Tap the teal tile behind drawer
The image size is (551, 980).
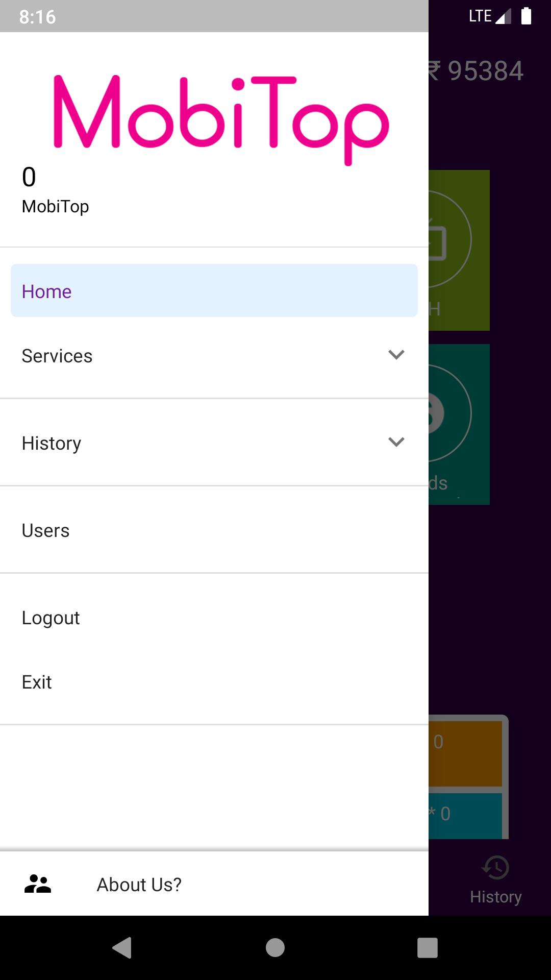pos(459,424)
